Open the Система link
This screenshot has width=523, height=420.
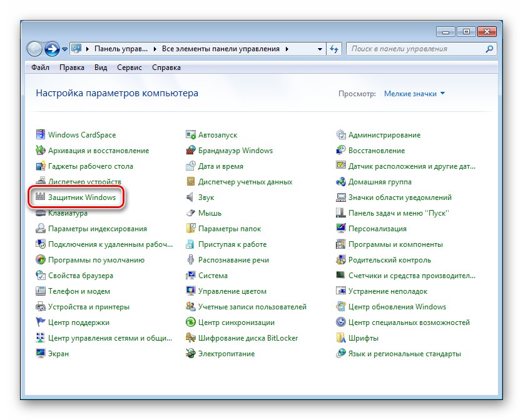click(x=213, y=276)
